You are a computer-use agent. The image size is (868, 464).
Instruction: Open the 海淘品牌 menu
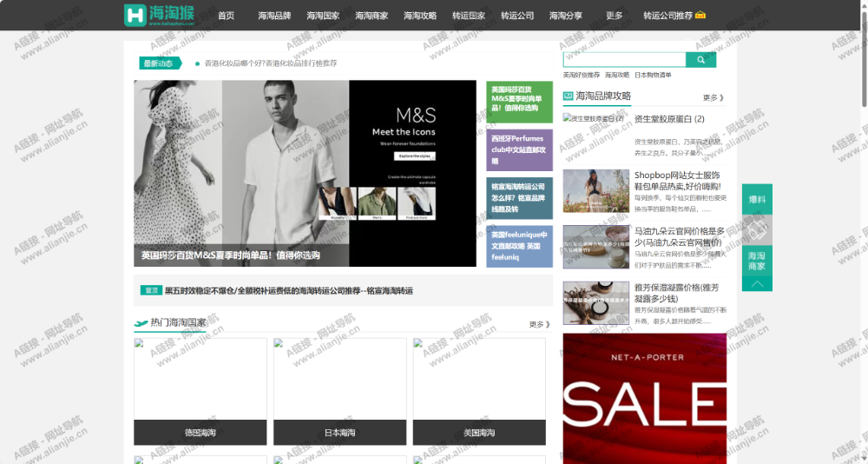coord(274,16)
